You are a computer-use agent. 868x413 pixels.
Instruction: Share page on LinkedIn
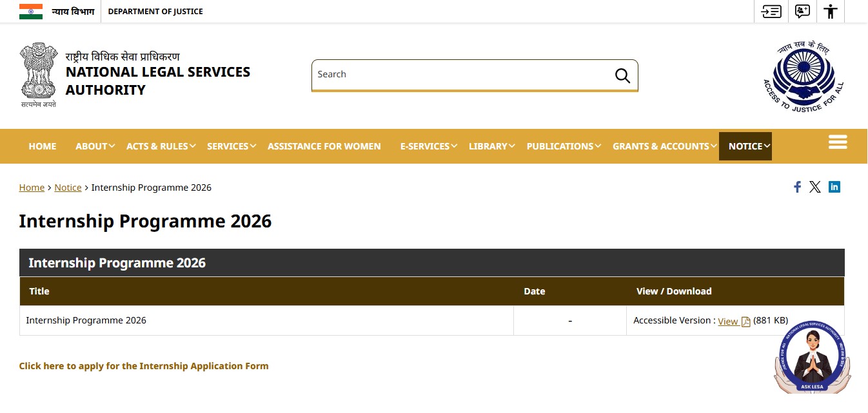coord(834,187)
